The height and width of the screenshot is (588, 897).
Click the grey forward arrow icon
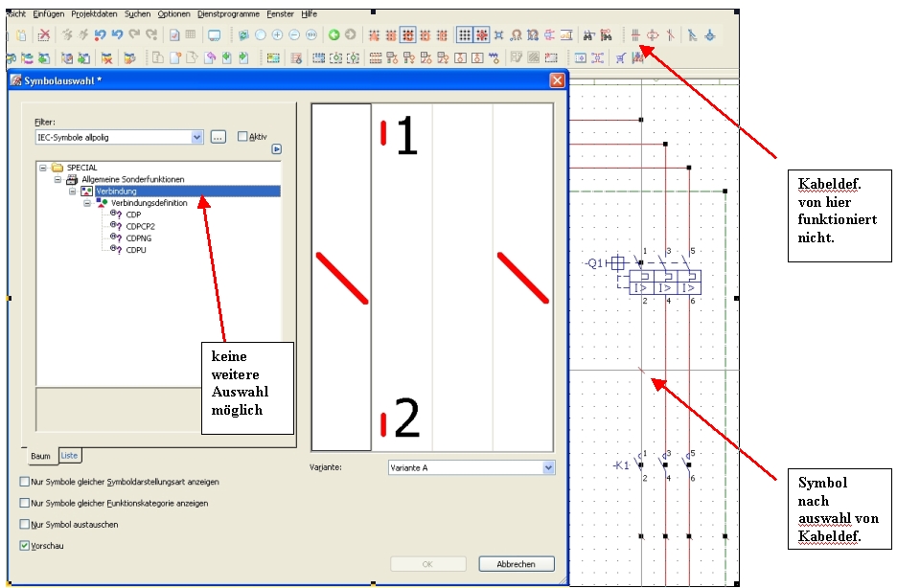click(351, 35)
